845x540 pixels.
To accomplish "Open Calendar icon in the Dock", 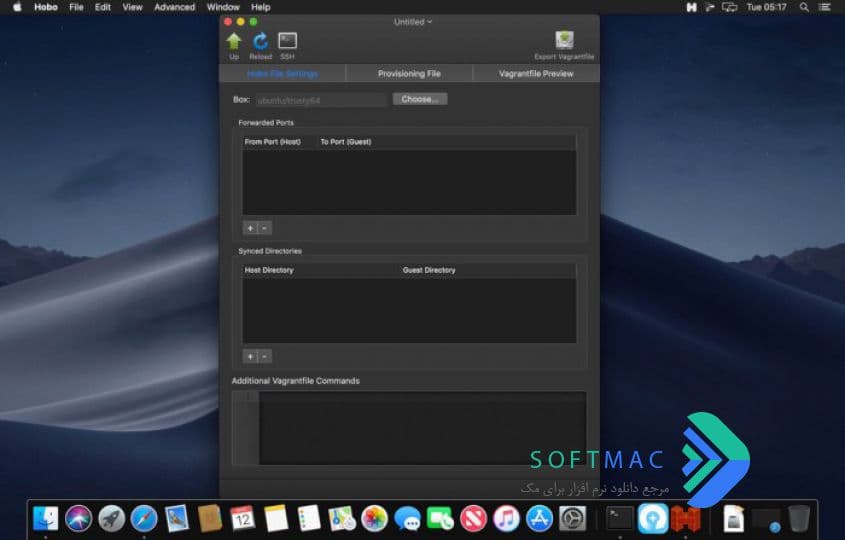I will point(243,519).
